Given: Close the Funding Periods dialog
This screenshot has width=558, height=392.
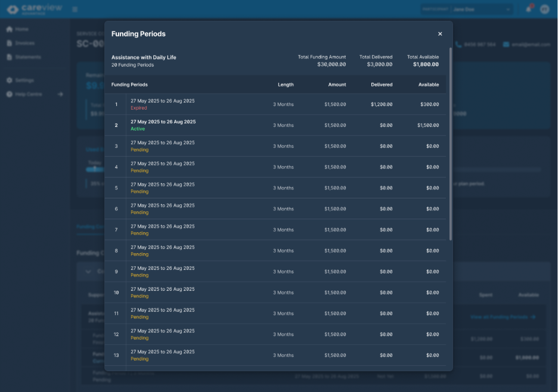Looking at the screenshot, I should 440,34.
